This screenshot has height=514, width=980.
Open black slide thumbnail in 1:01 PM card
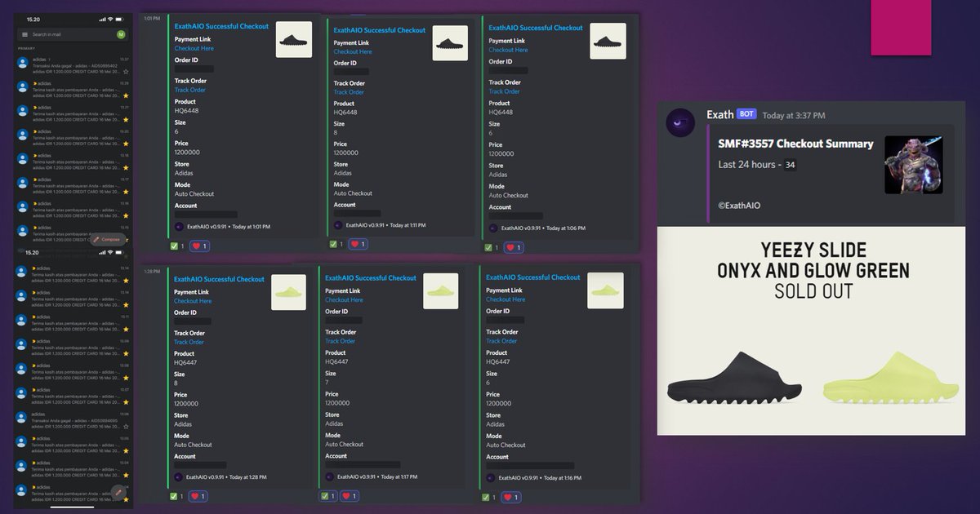point(294,39)
